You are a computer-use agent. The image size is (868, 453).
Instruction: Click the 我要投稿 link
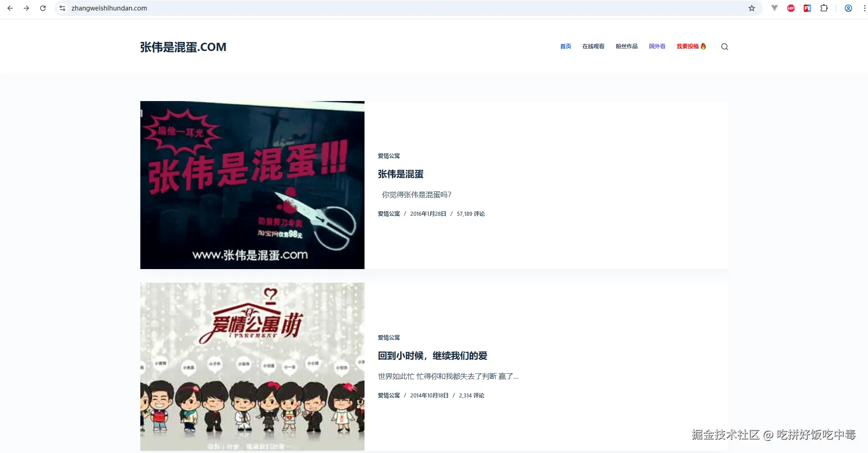688,46
